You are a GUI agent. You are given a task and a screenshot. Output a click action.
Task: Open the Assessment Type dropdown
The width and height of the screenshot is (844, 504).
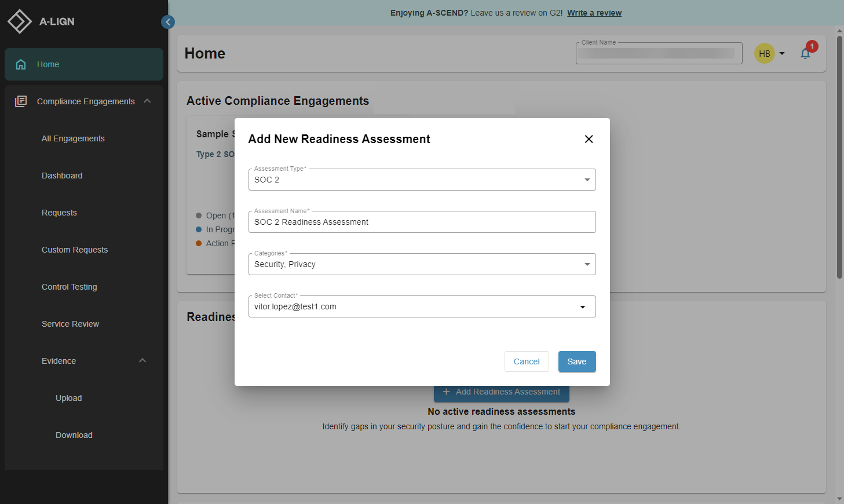click(x=587, y=180)
